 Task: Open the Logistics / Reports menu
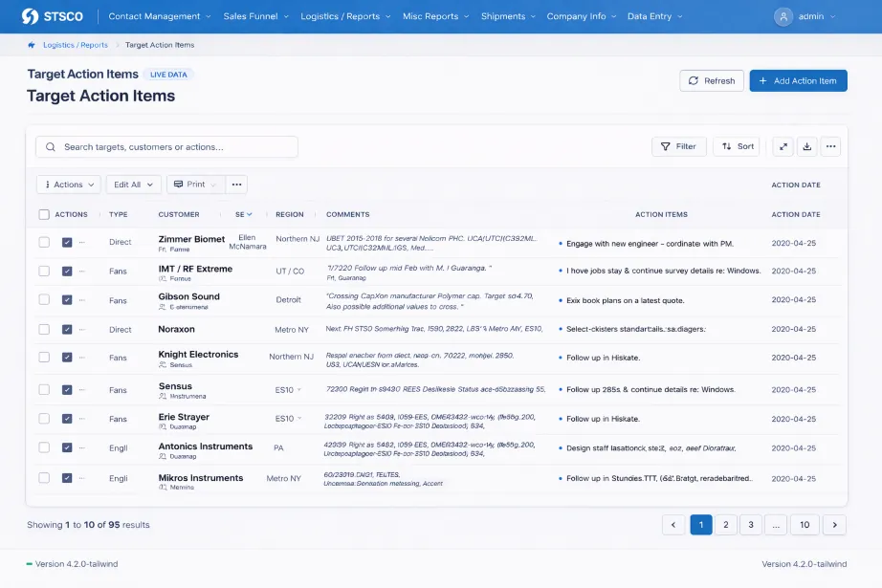pos(345,16)
